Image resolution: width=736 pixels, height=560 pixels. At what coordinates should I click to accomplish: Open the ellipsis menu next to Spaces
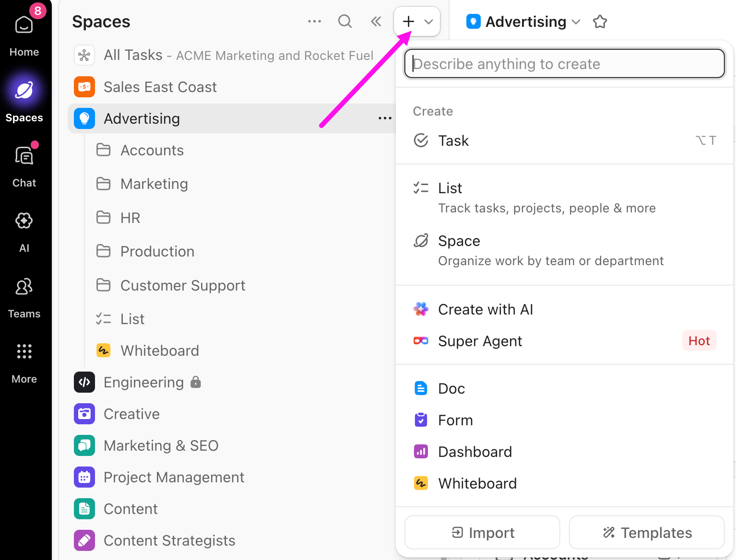tap(315, 21)
